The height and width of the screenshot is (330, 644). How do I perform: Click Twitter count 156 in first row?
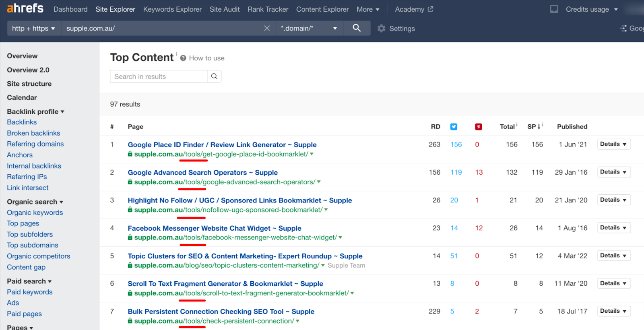(x=456, y=144)
